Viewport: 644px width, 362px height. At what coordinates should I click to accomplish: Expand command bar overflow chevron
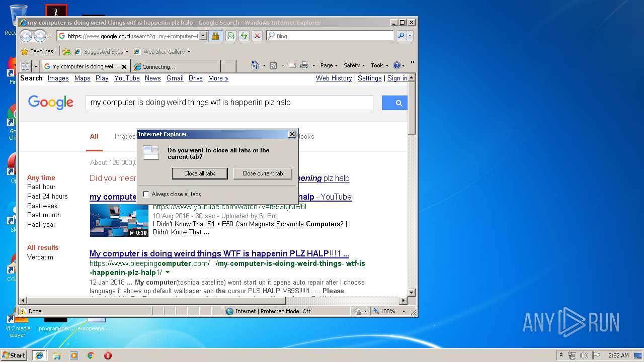(x=412, y=62)
